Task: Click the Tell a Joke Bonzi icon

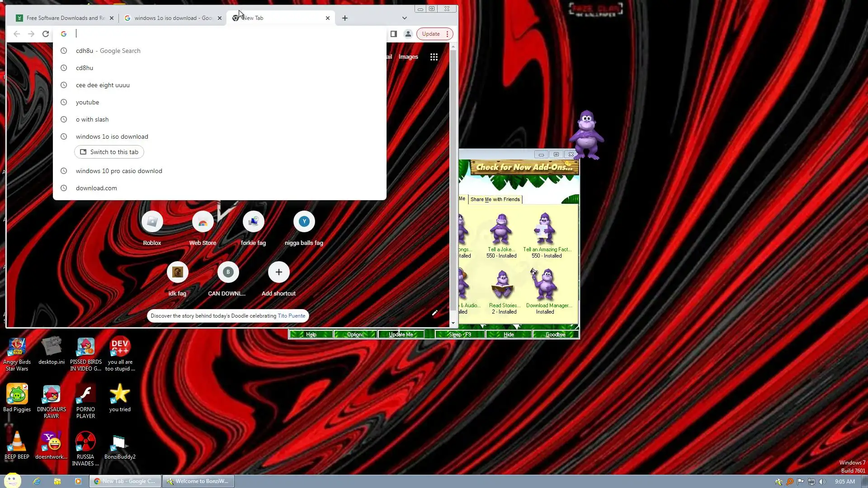Action: click(501, 230)
